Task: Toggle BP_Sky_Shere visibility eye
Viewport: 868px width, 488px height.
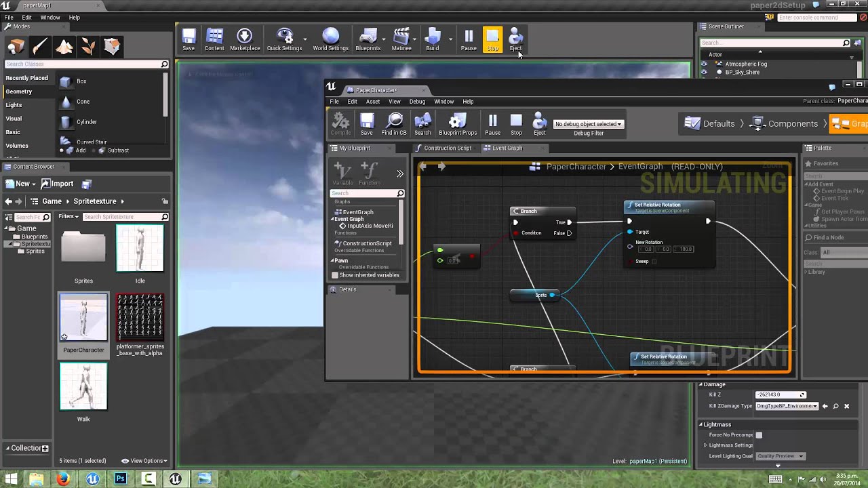Action: (x=703, y=72)
